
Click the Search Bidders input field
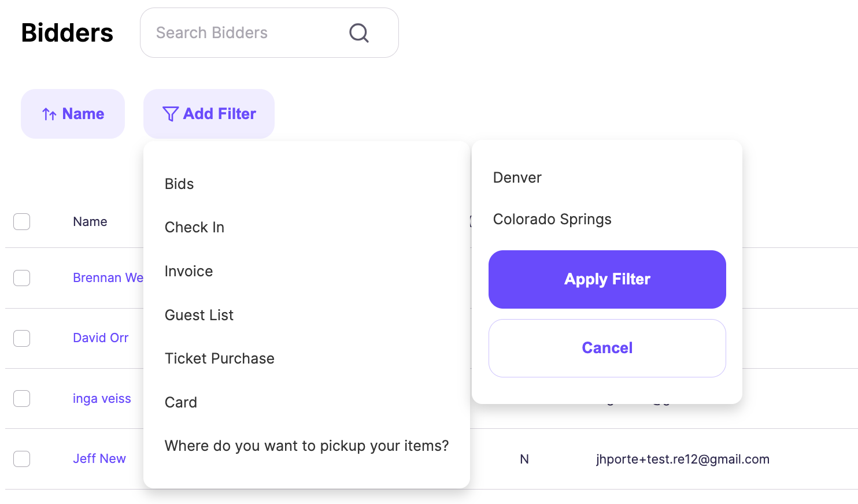pos(269,33)
